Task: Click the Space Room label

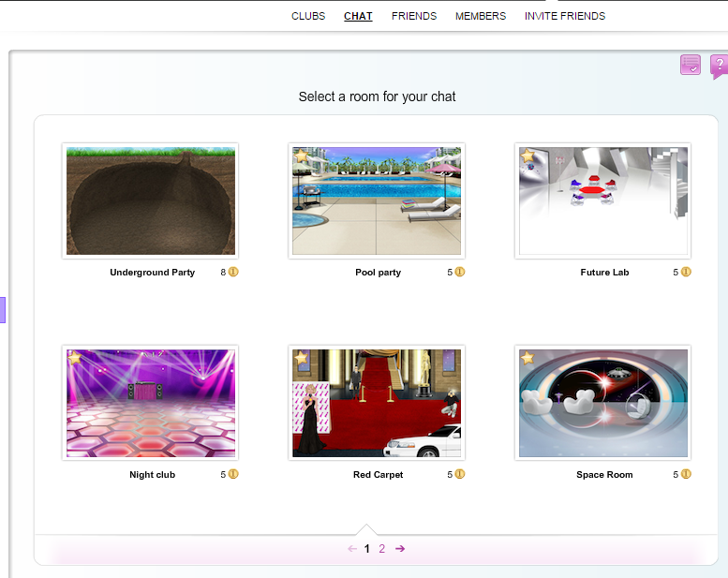Action: click(604, 474)
